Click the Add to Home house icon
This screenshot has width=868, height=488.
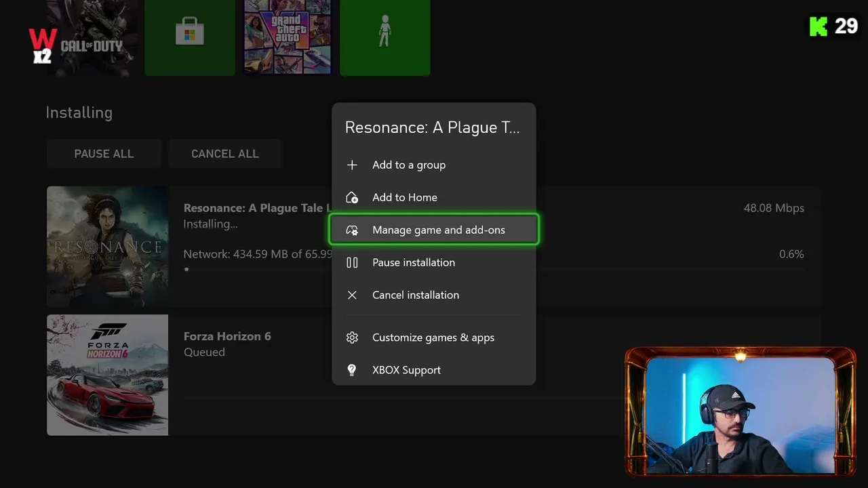tap(352, 197)
